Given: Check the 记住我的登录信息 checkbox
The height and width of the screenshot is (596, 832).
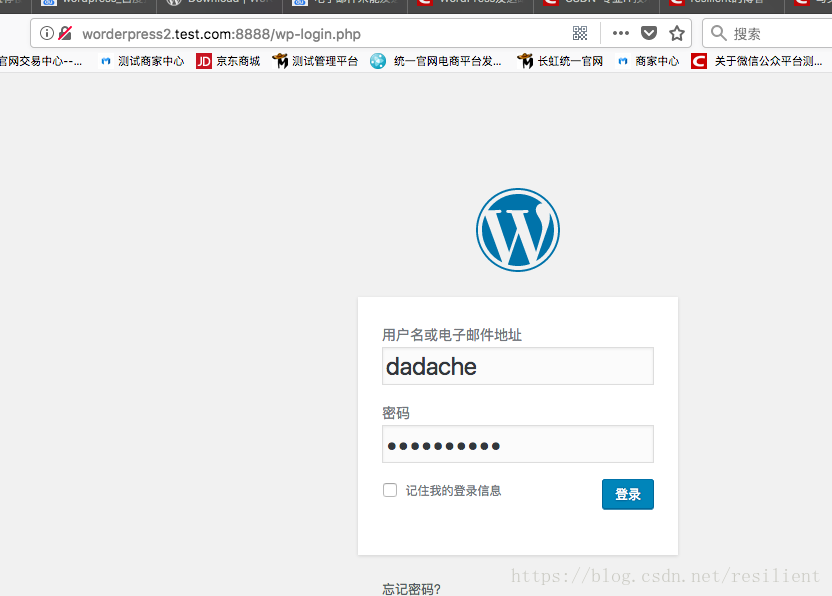Looking at the screenshot, I should pyautogui.click(x=390, y=490).
